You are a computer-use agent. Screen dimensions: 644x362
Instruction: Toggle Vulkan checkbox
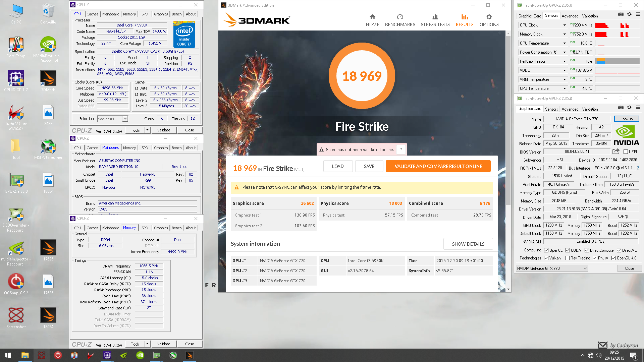(546, 258)
